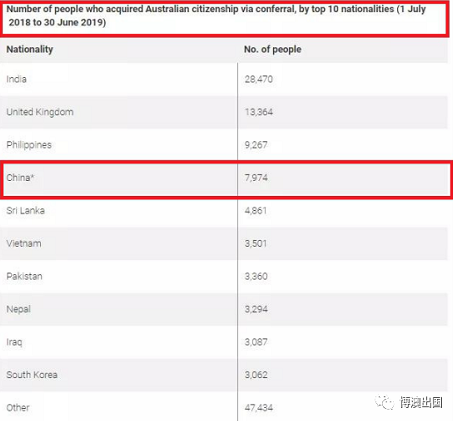Click the Other nationality row label
This screenshot has width=453, height=421.
pyautogui.click(x=18, y=408)
